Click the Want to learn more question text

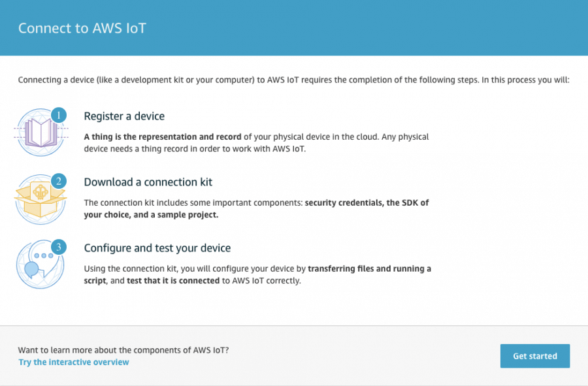[x=123, y=350]
